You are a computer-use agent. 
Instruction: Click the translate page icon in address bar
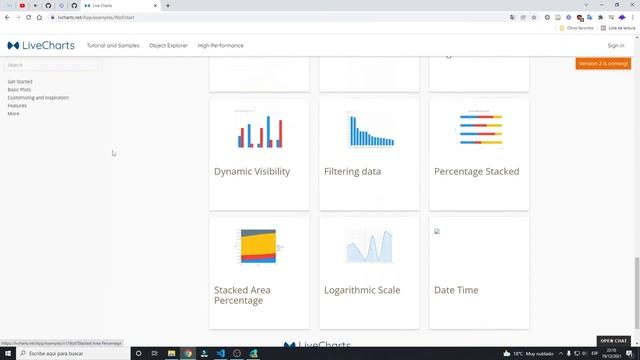point(512,18)
